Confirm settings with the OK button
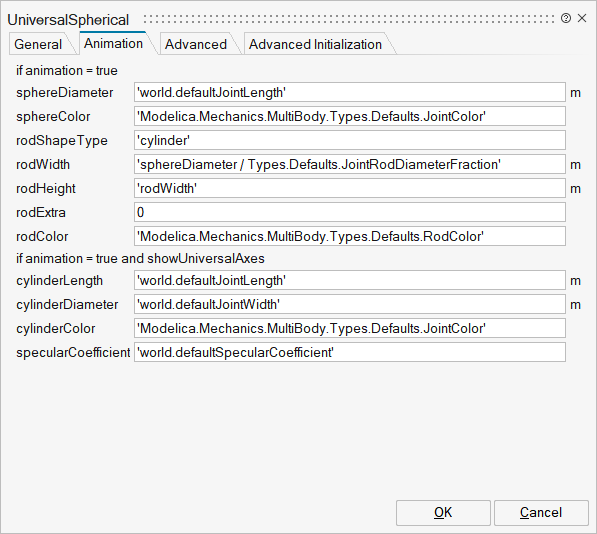Screen dimensions: 597x534 point(443,513)
